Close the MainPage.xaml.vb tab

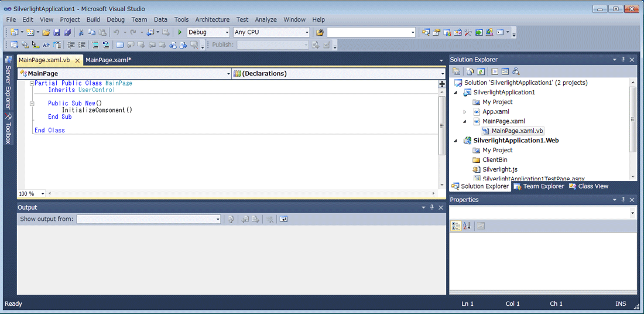click(x=77, y=60)
